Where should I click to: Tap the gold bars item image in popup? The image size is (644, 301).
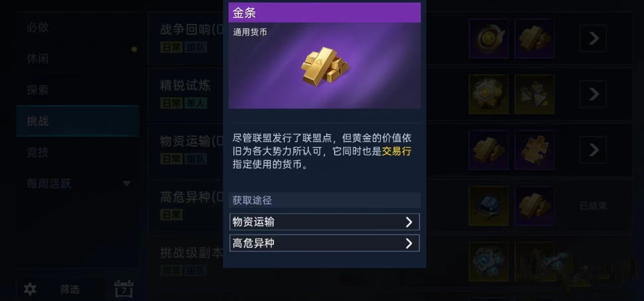click(325, 67)
